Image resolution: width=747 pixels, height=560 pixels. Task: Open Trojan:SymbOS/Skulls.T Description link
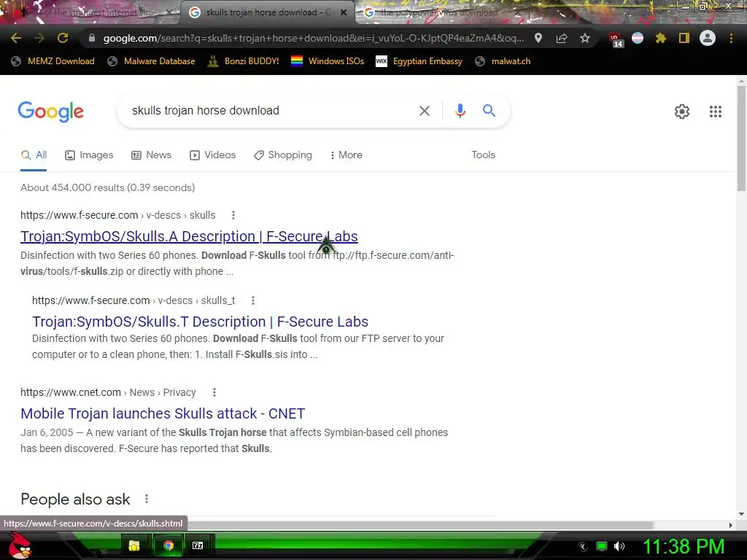(200, 322)
